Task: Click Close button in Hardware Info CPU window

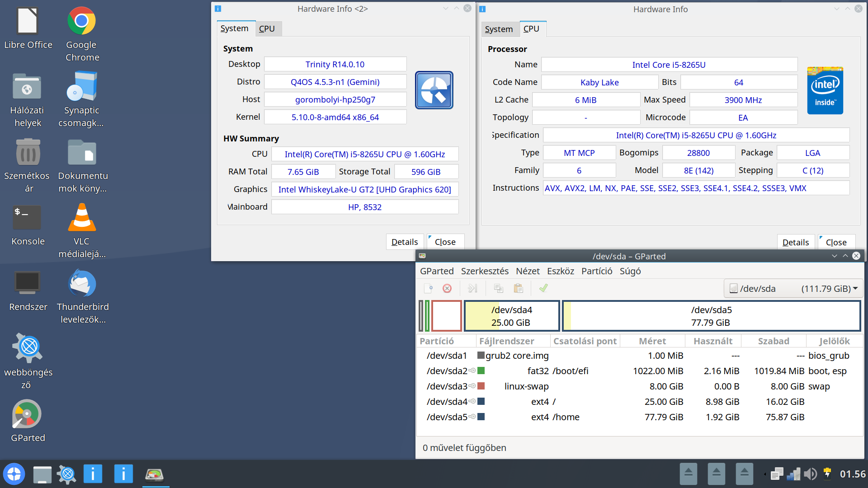Action: [x=836, y=242]
